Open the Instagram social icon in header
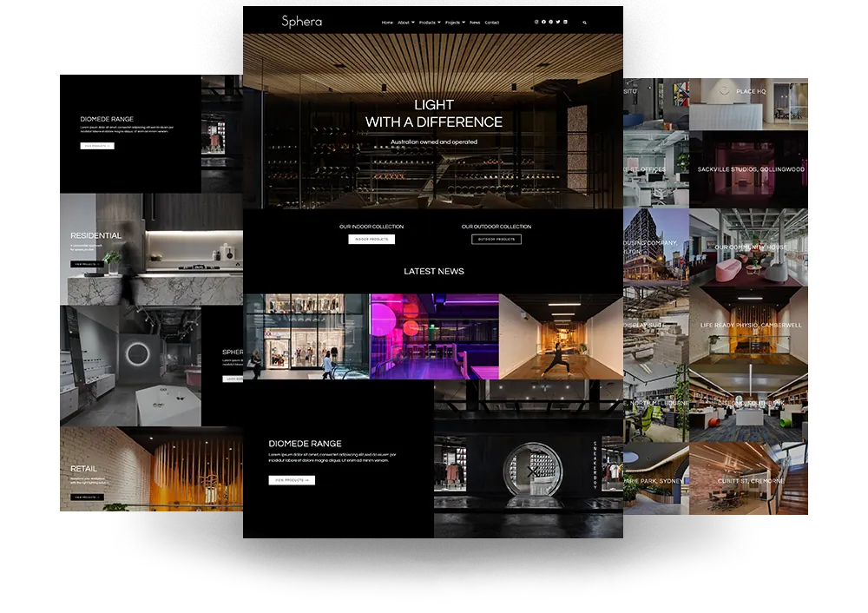This screenshot has width=868, height=613. click(536, 23)
